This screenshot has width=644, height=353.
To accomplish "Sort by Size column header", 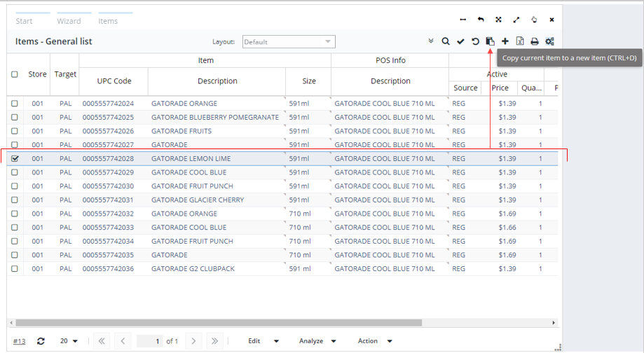I will 309,81.
